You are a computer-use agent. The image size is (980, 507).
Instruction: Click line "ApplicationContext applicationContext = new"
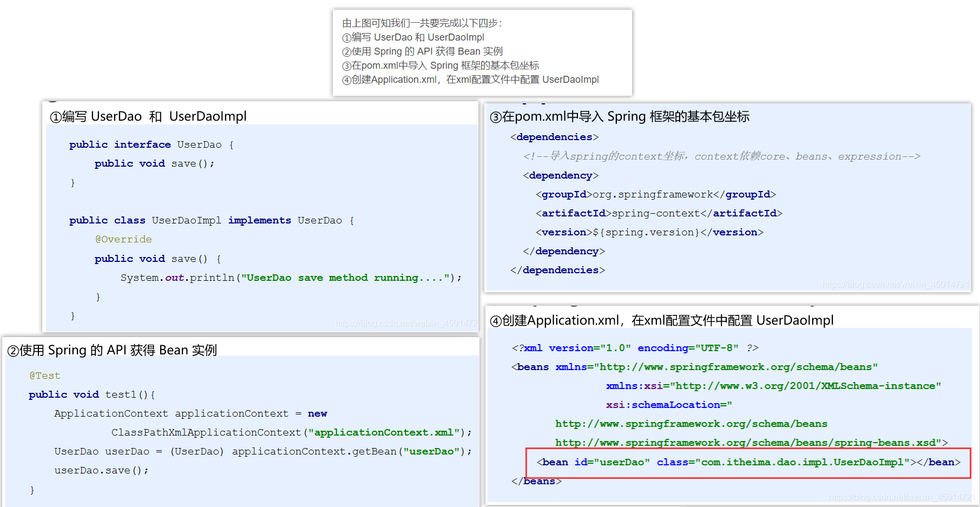[x=190, y=413]
